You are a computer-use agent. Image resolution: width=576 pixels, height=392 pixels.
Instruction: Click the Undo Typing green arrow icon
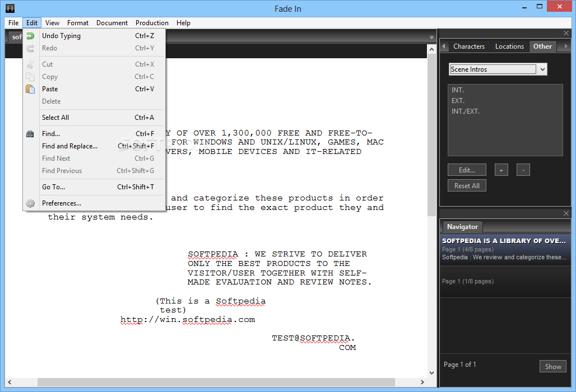[x=30, y=36]
